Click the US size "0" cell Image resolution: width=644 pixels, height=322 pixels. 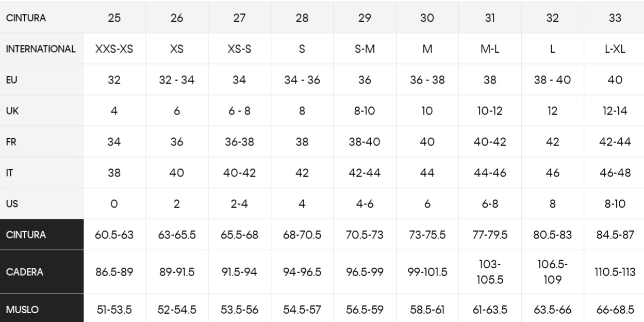114,204
